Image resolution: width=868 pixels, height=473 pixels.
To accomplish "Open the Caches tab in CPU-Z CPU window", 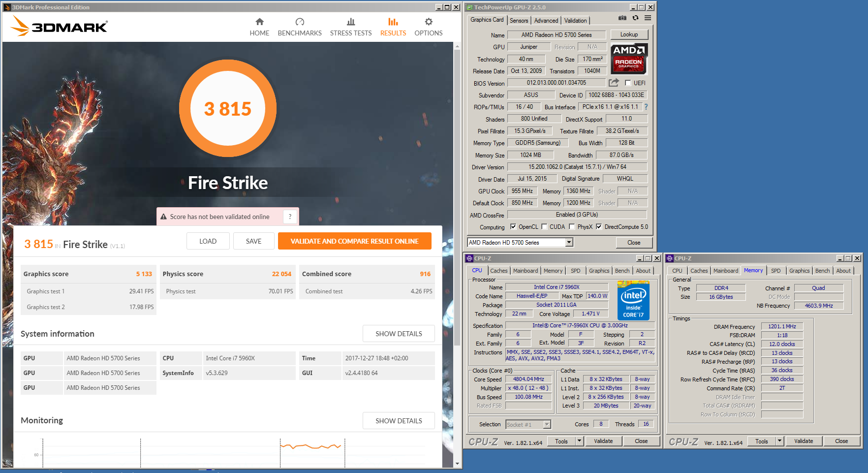I will [498, 271].
